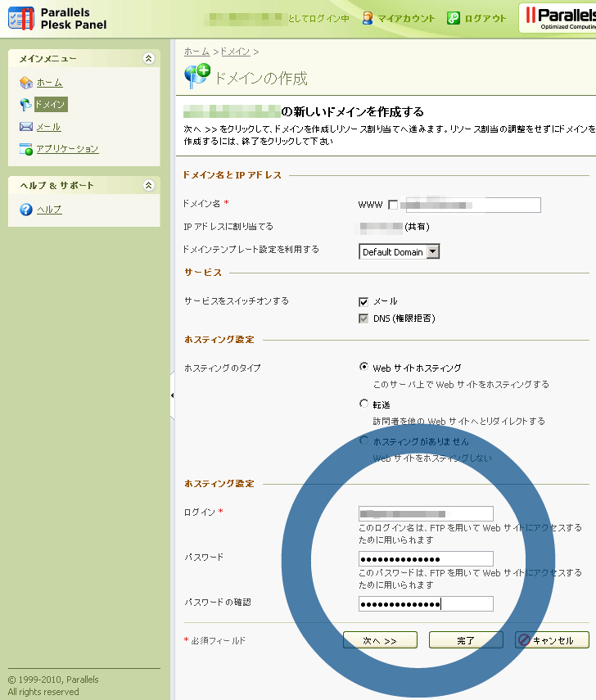The image size is (596, 700).
Task: Select the 転送 radio button
Action: point(363,404)
